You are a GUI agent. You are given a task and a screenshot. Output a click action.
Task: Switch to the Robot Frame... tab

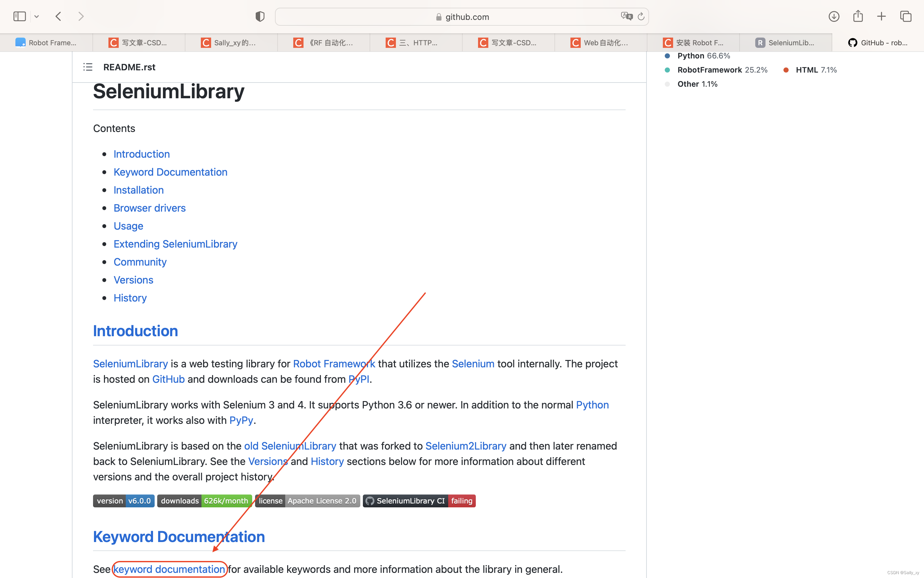46,42
